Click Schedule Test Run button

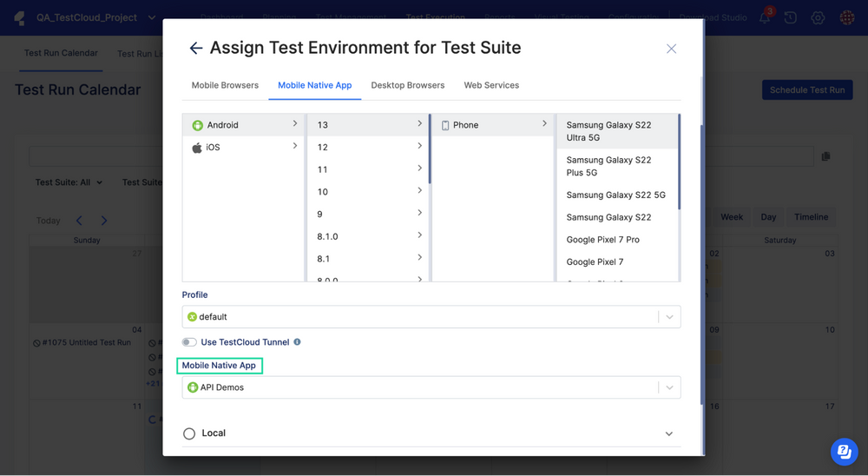tap(806, 90)
